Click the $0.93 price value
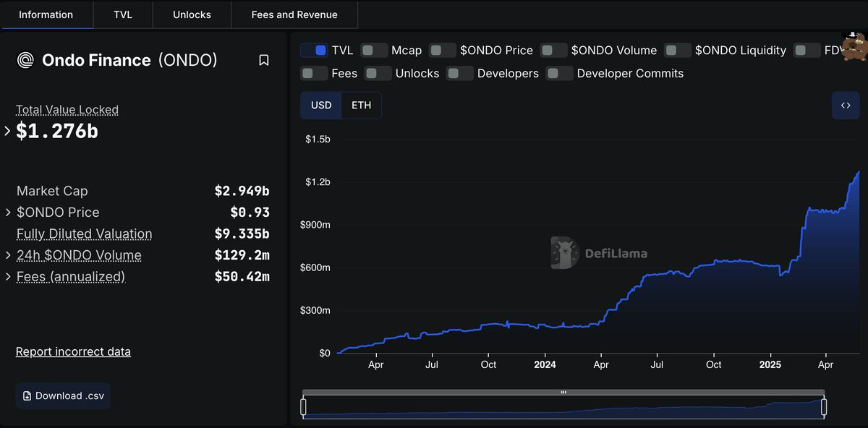The height and width of the screenshot is (428, 868). [x=250, y=213]
